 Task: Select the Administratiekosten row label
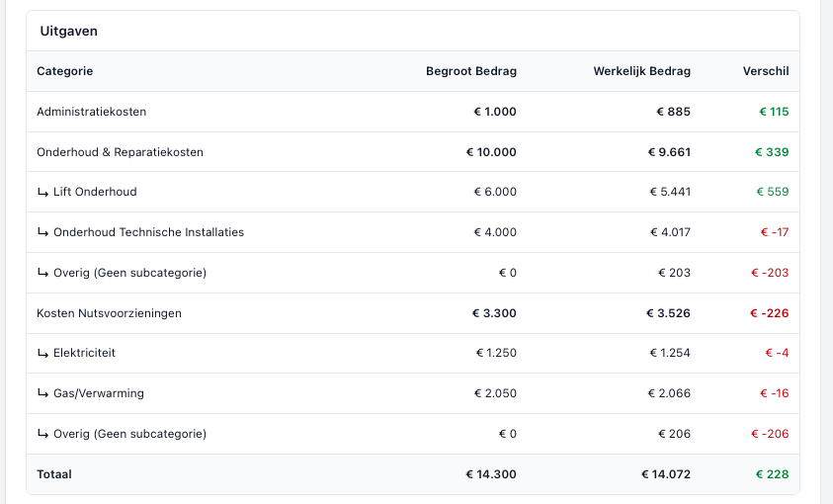click(91, 112)
